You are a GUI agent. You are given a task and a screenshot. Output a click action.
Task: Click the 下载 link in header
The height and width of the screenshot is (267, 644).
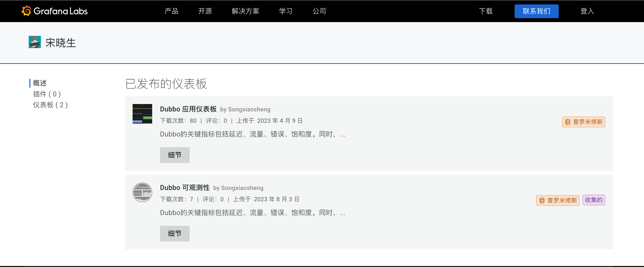click(486, 11)
